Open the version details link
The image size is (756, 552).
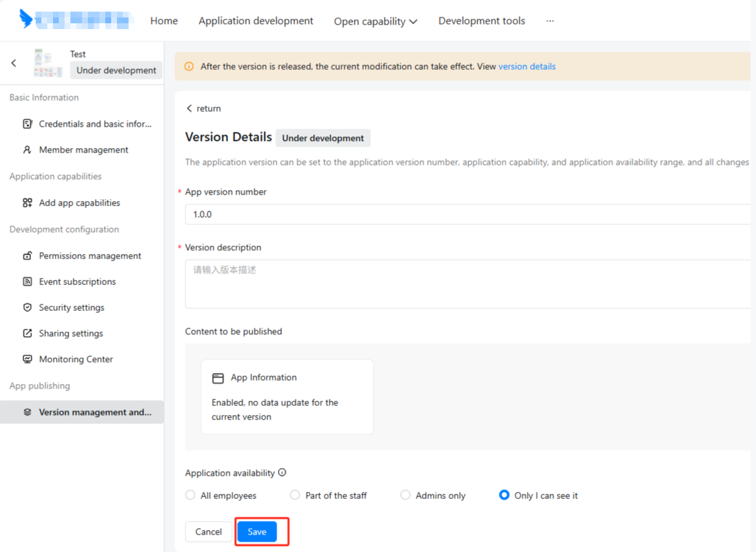pos(527,67)
